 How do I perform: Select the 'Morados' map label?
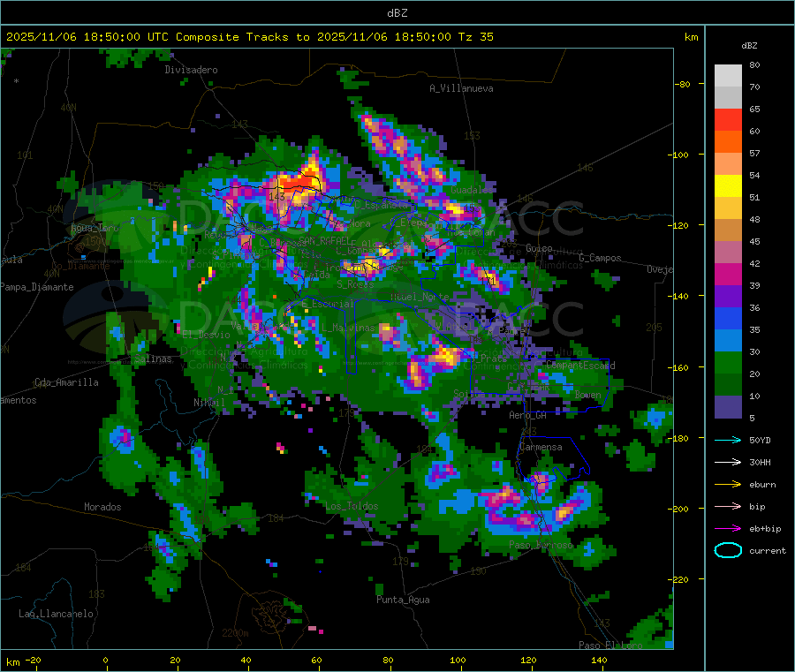point(102,507)
